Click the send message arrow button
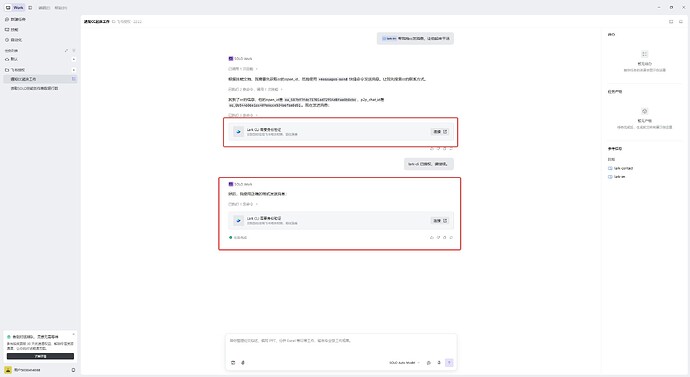 coord(449,362)
